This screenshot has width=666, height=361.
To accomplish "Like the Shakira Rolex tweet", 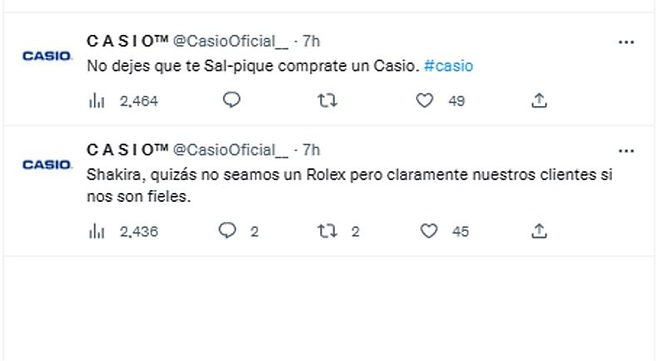I will (429, 231).
